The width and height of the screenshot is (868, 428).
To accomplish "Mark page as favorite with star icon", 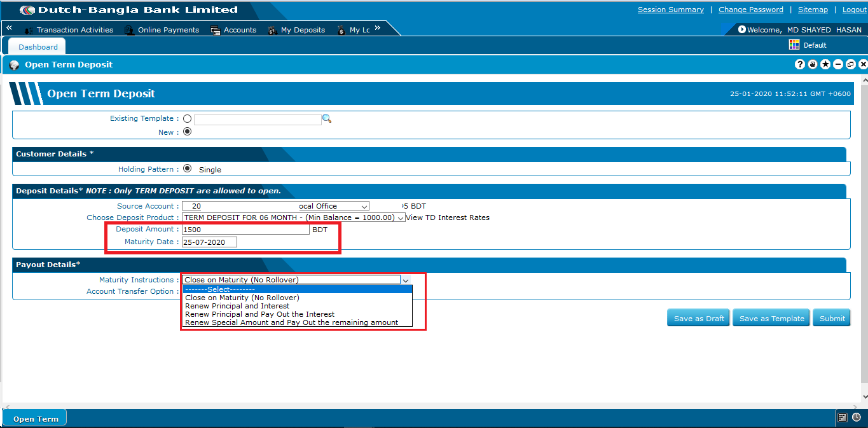I will point(825,64).
